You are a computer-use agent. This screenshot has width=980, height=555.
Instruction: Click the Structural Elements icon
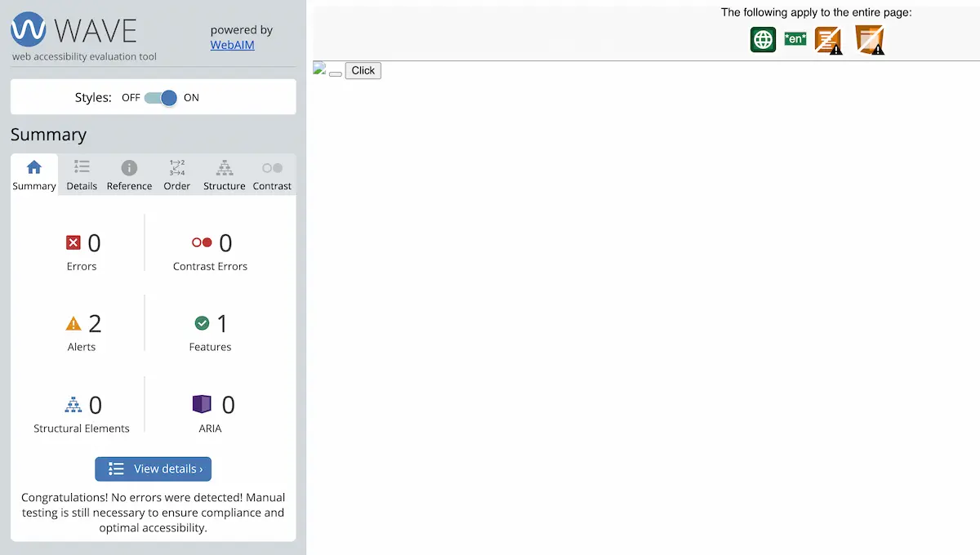72,403
